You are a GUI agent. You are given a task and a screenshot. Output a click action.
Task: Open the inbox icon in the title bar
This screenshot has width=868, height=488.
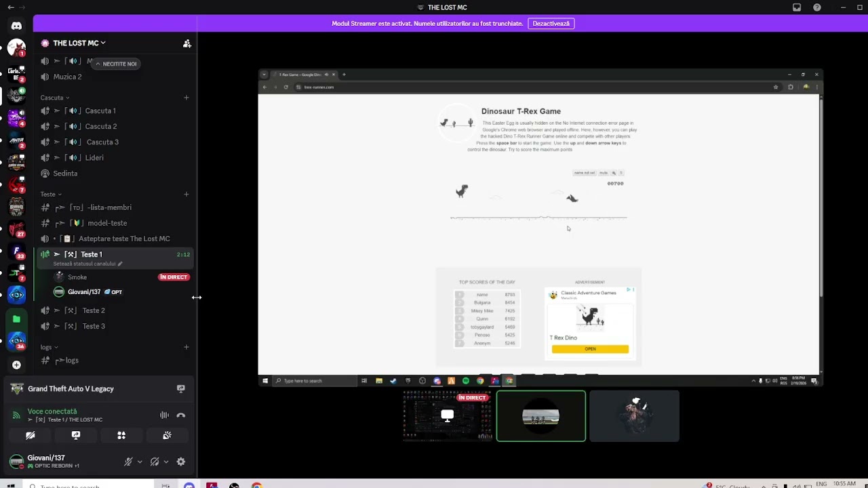click(x=797, y=7)
